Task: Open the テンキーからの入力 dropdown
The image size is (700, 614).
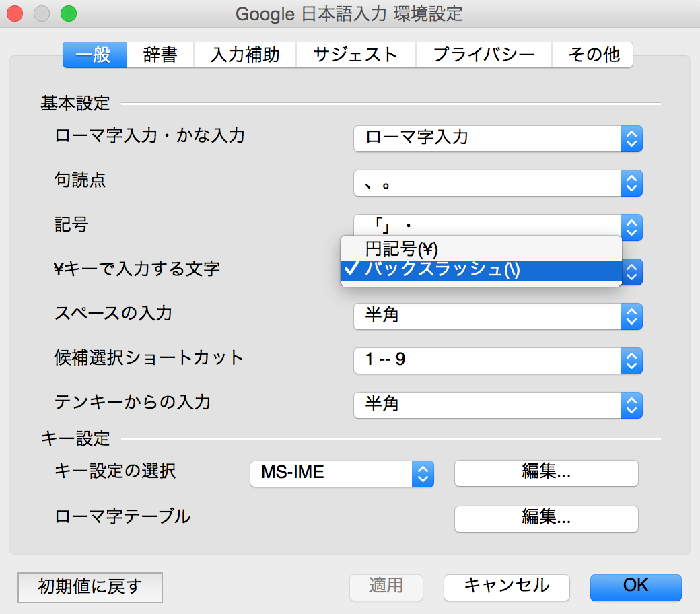Action: [x=498, y=405]
